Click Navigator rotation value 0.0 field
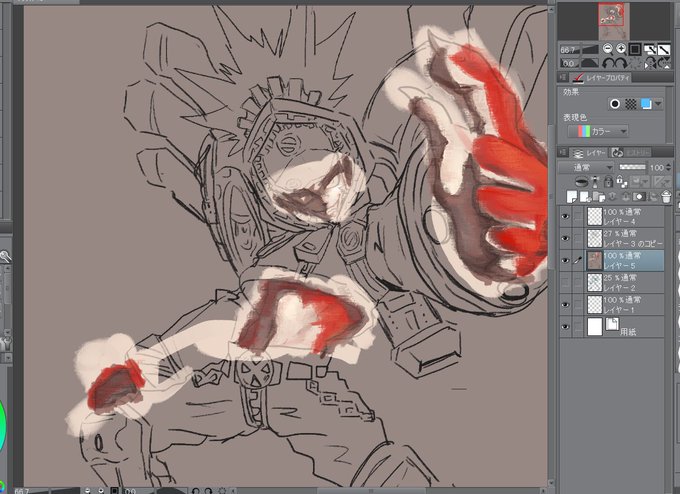This screenshot has width=680, height=494. coord(569,63)
